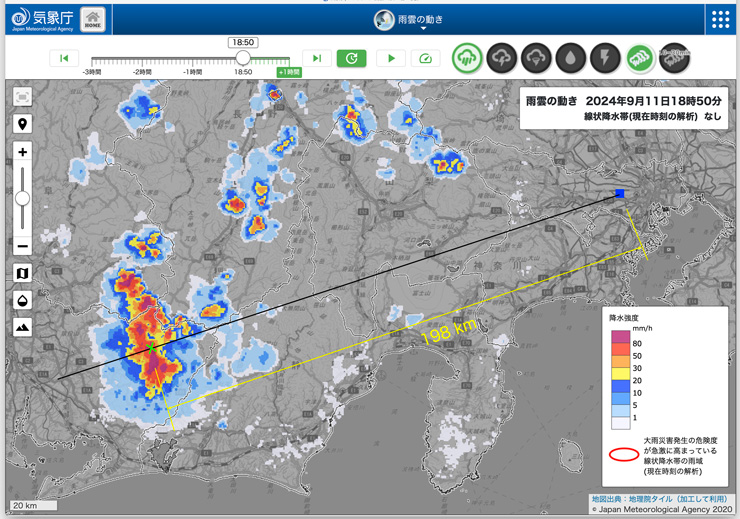Toggle the water drop layer button

(x=570, y=58)
